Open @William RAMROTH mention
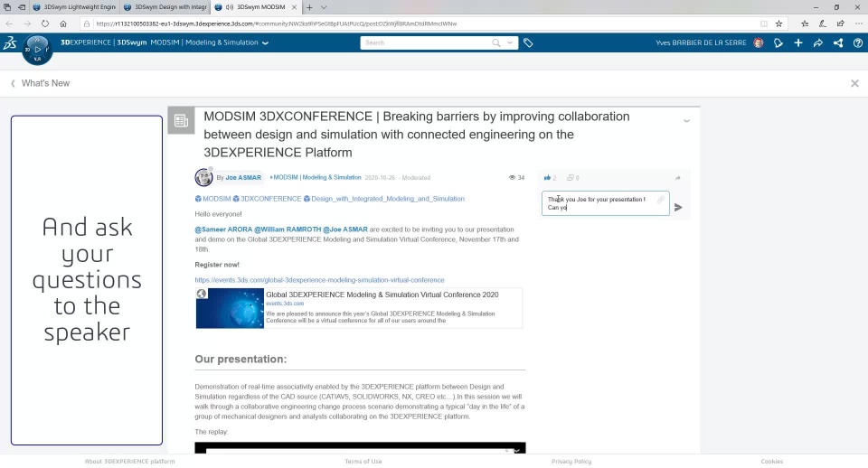This screenshot has height=468, width=868. tap(288, 229)
